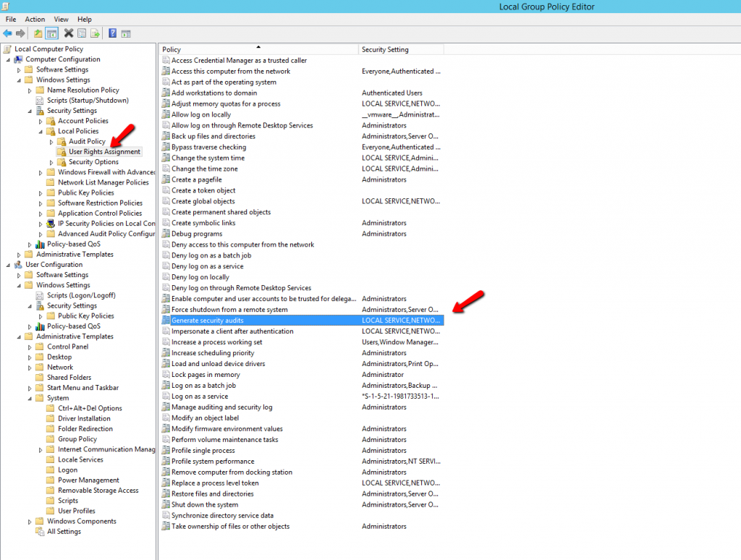Click the Export List toolbar icon
Screen dimensions: 741x560
pos(95,33)
